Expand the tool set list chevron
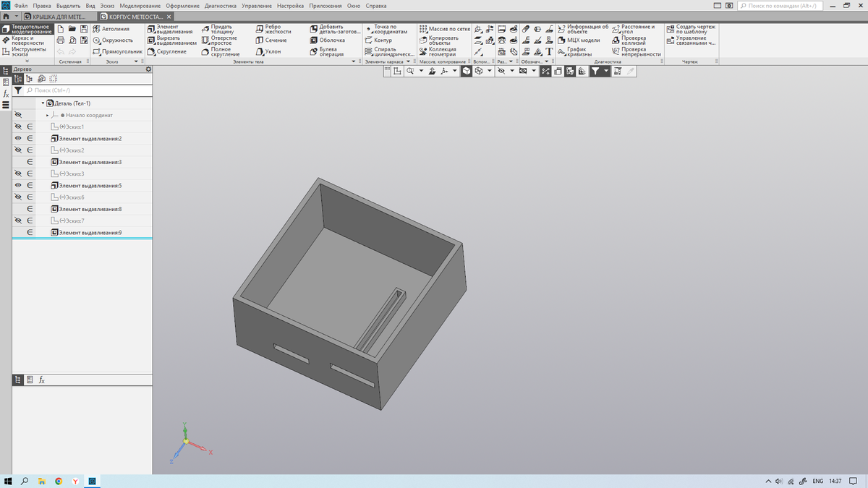The height and width of the screenshot is (488, 868). point(27,61)
